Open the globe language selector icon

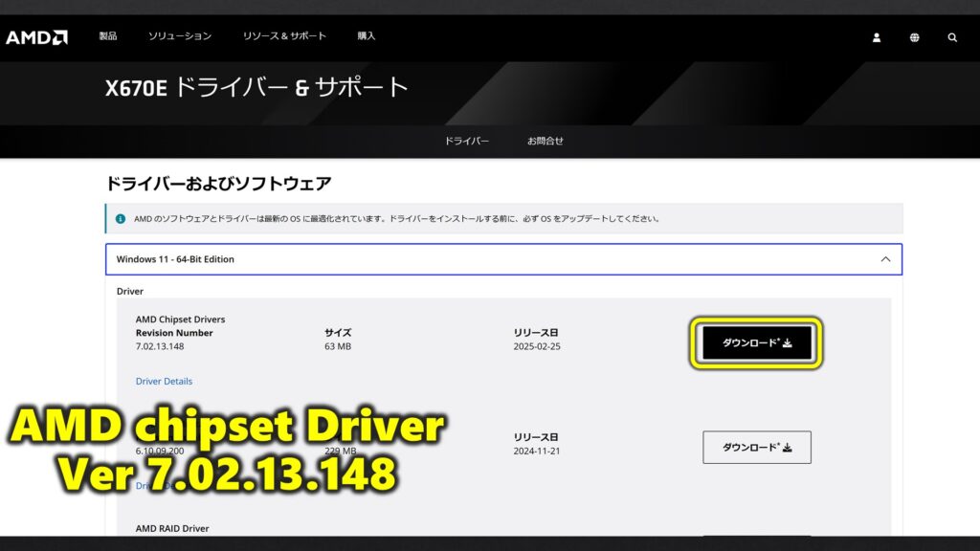click(914, 37)
